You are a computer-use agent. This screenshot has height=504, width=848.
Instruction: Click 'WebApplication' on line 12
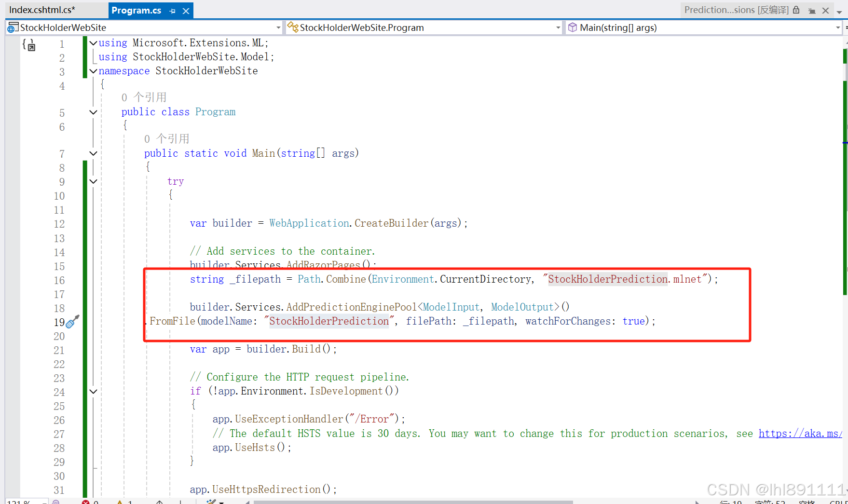[309, 223]
